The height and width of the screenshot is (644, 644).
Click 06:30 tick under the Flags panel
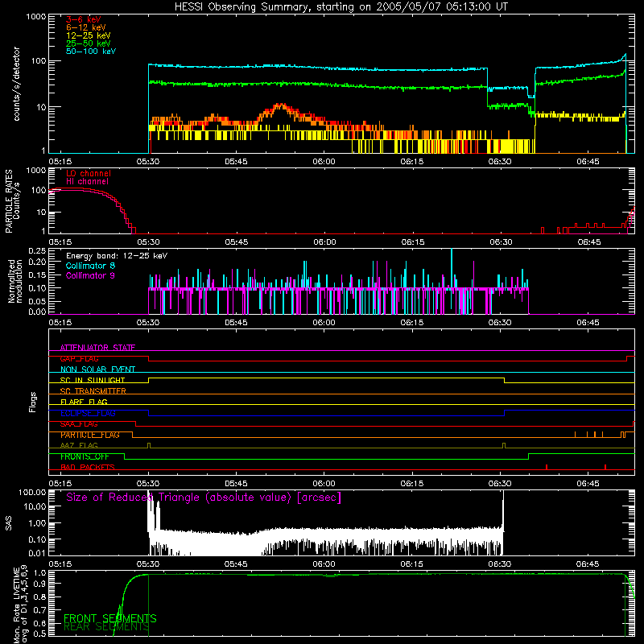[500, 484]
